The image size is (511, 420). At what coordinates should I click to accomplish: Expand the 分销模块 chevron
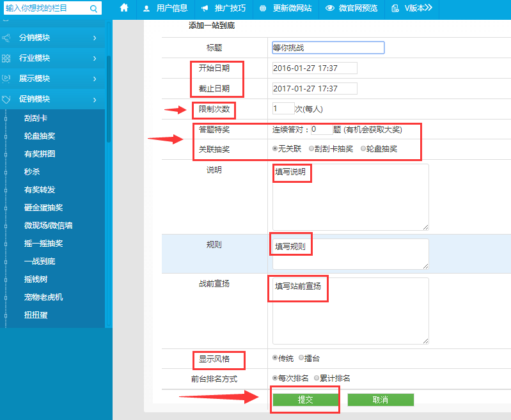tap(95, 38)
